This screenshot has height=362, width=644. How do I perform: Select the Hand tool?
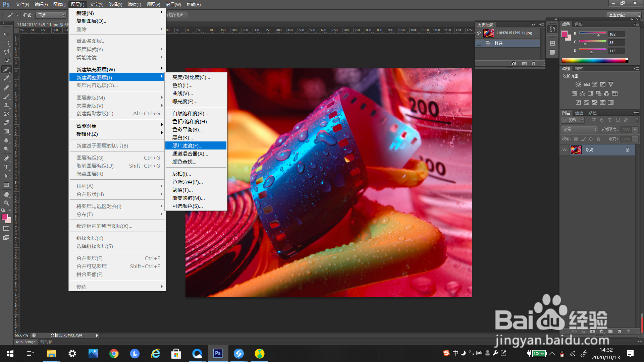tap(6, 194)
